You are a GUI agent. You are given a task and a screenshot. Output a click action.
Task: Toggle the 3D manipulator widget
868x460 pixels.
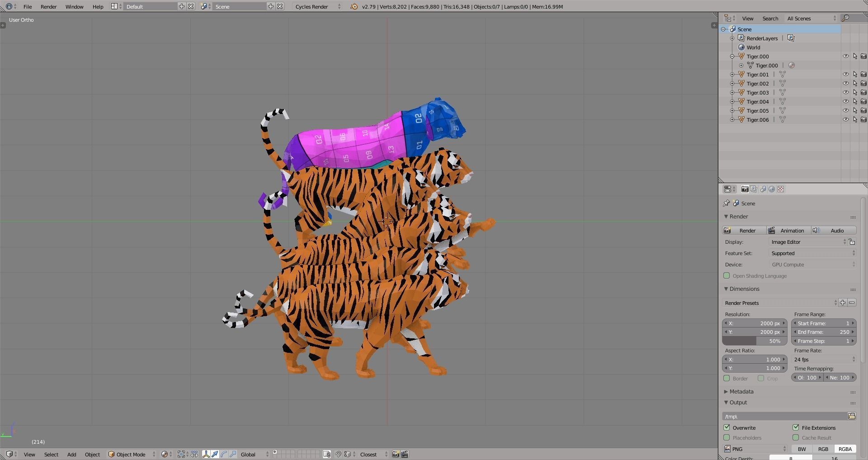tap(206, 454)
